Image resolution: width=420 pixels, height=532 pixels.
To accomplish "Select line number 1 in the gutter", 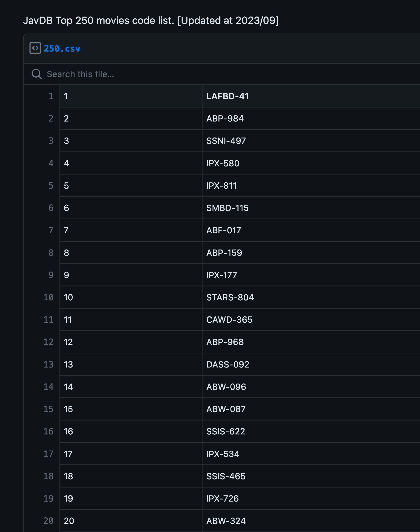I will 51,96.
